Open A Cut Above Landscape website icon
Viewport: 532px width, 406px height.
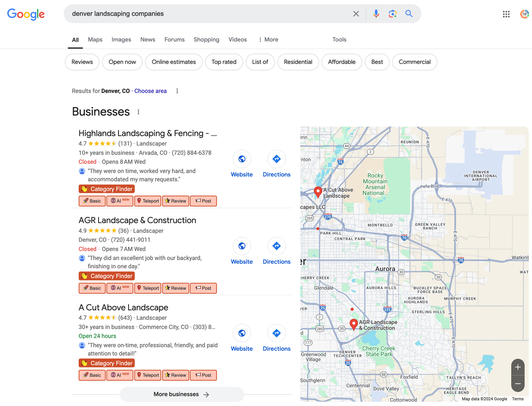(242, 333)
